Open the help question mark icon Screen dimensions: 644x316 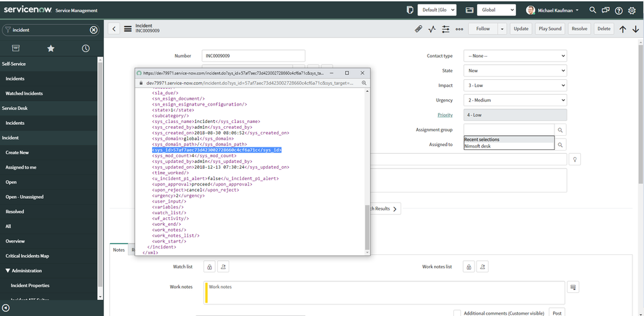pos(618,11)
